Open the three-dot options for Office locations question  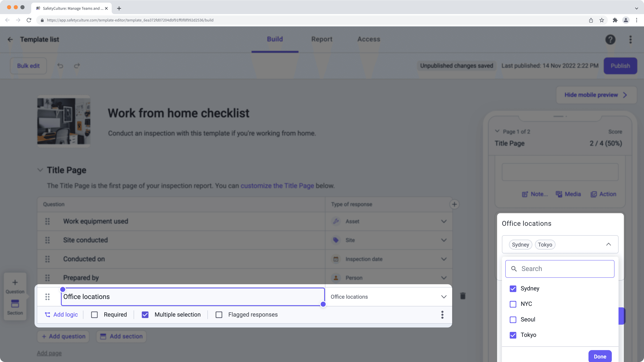(442, 315)
